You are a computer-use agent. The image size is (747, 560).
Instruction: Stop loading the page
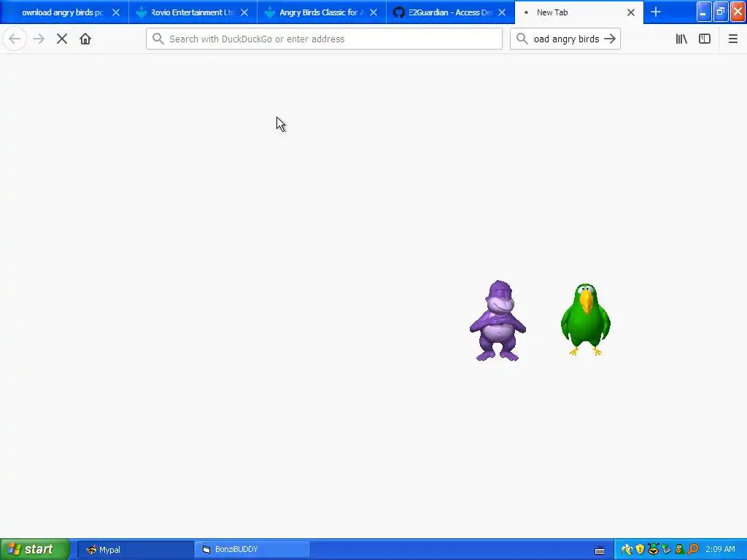pyautogui.click(x=62, y=39)
